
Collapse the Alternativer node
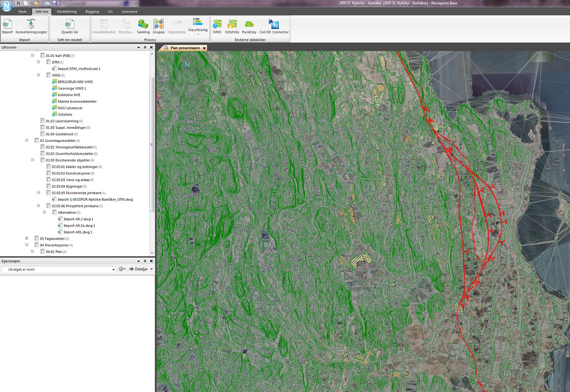click(x=45, y=212)
